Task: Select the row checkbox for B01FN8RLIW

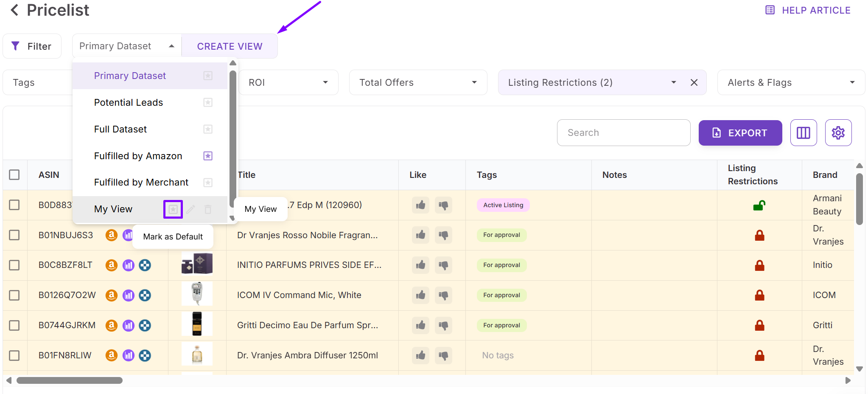Action: click(x=14, y=355)
